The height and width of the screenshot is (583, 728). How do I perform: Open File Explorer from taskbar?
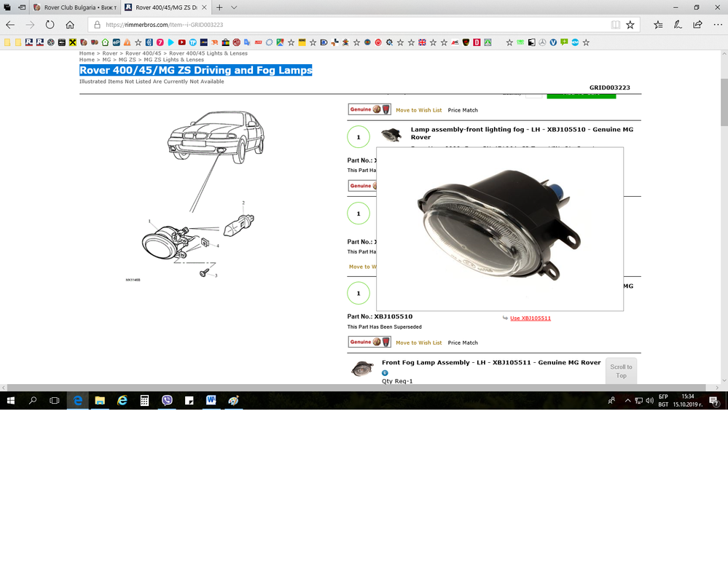click(x=100, y=400)
